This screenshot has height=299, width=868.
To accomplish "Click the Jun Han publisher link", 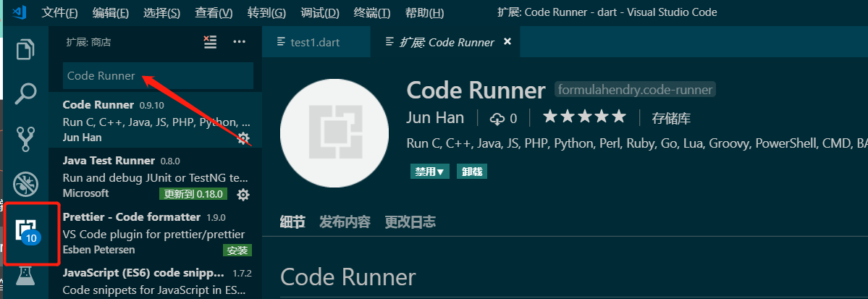I will [x=436, y=118].
